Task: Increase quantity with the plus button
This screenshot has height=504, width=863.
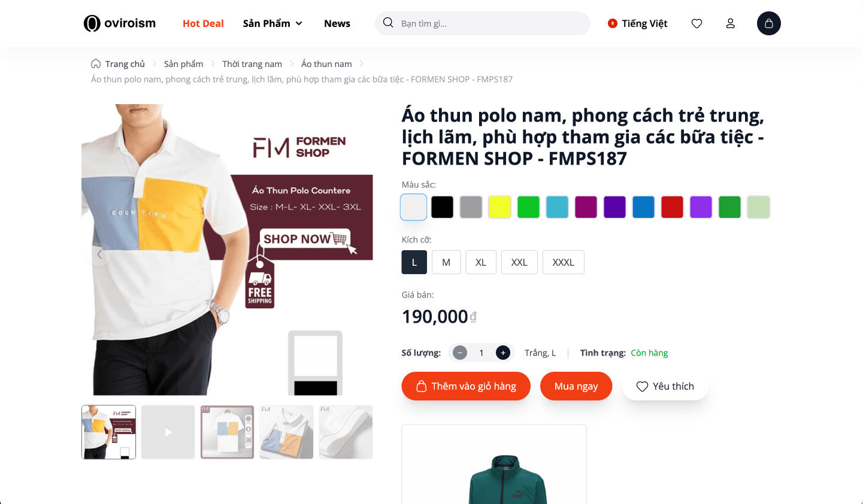Action: (x=503, y=353)
